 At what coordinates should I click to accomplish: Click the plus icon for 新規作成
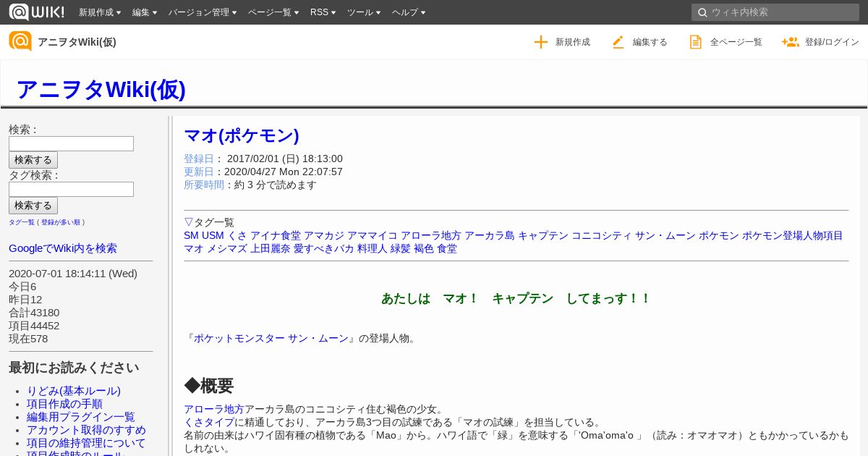[x=541, y=42]
